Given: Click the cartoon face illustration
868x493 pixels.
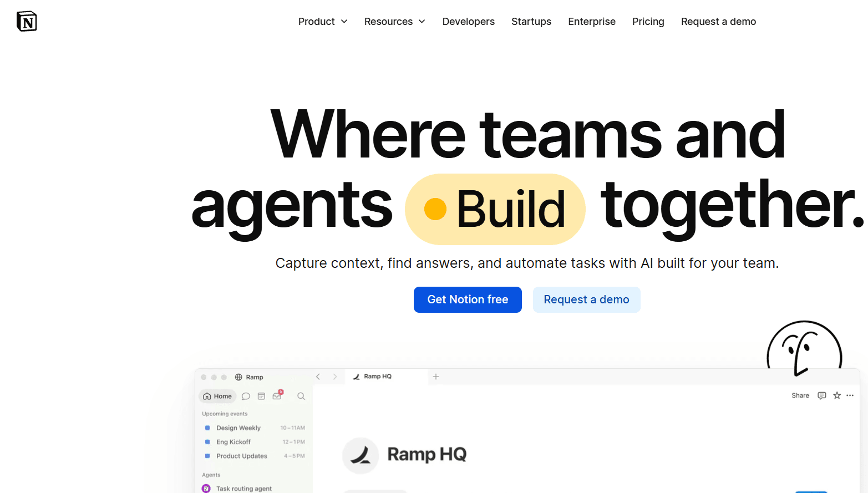Looking at the screenshot, I should click(x=804, y=348).
